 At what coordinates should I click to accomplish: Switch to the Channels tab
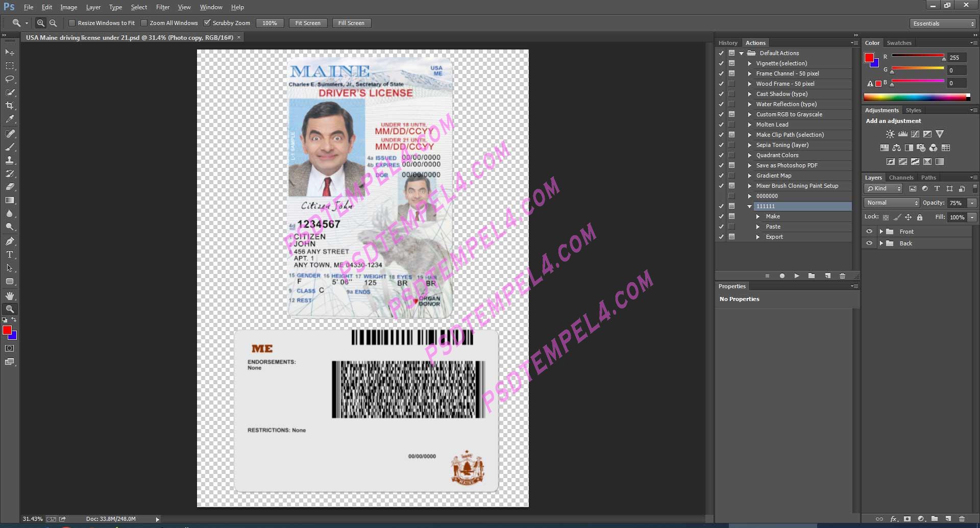click(x=901, y=177)
